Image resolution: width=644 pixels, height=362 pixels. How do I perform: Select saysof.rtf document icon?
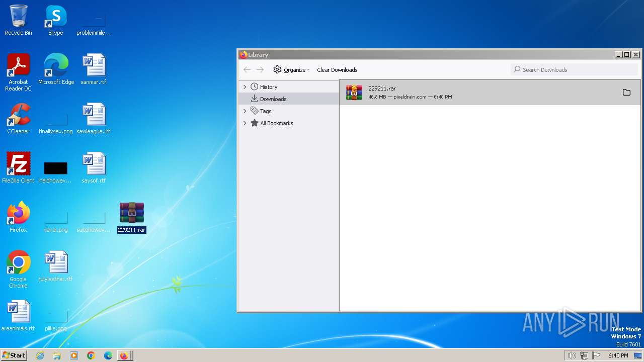(94, 167)
